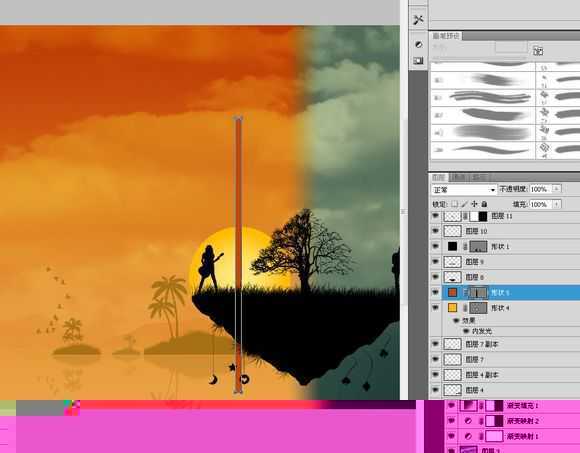Open the 不透明度 opacity slider arrow

coord(556,189)
